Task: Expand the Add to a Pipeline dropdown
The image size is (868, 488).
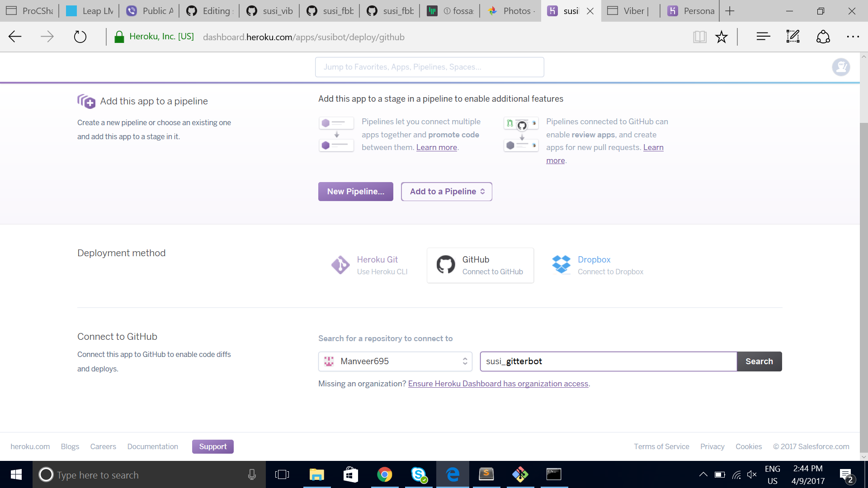Action: point(446,192)
